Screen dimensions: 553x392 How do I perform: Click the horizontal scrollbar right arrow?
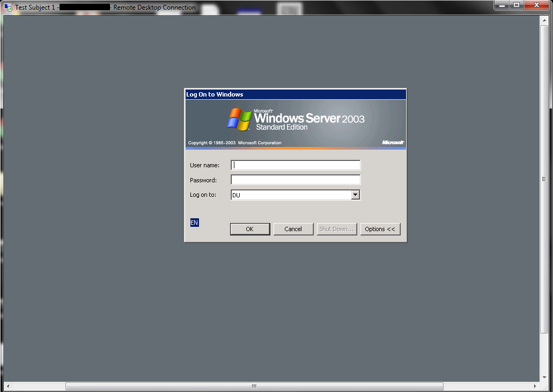(x=535, y=386)
